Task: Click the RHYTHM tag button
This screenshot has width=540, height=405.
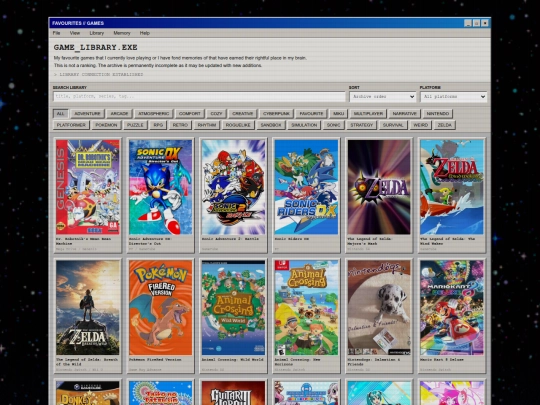Action: [x=207, y=125]
